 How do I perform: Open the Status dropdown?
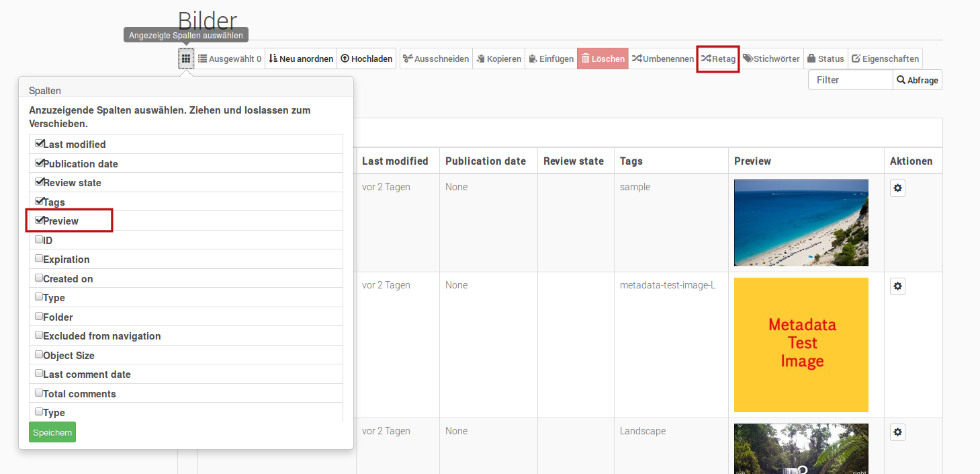tap(825, 58)
